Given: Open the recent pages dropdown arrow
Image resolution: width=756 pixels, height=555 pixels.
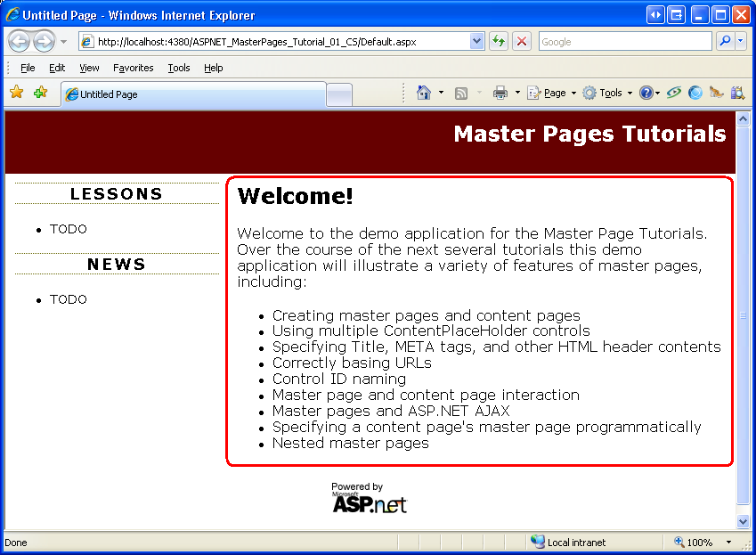Looking at the screenshot, I should [63, 42].
